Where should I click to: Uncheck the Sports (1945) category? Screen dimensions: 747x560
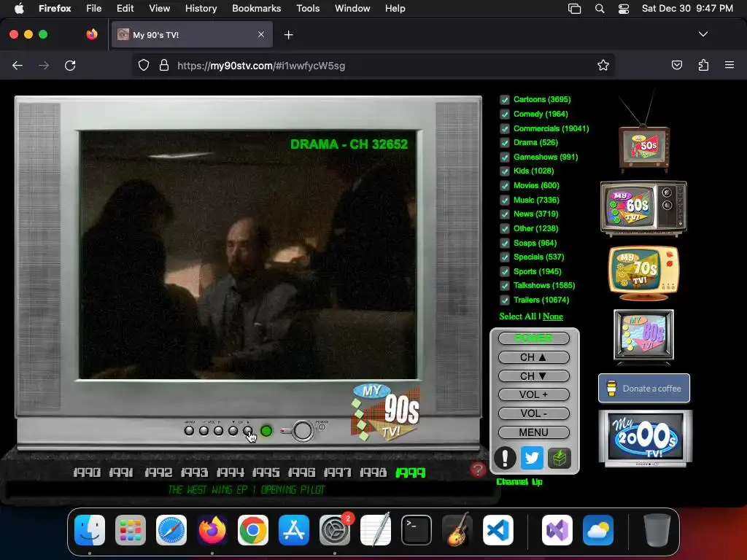click(505, 271)
